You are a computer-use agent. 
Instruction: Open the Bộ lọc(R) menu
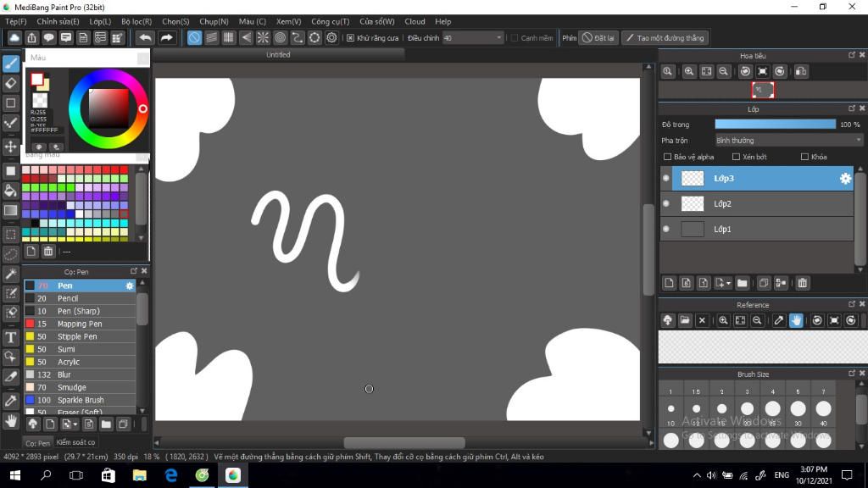click(136, 21)
